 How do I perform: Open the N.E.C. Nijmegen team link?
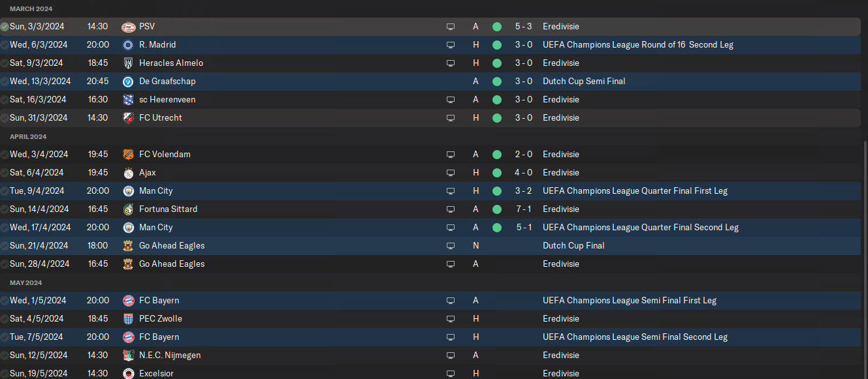[x=170, y=356]
